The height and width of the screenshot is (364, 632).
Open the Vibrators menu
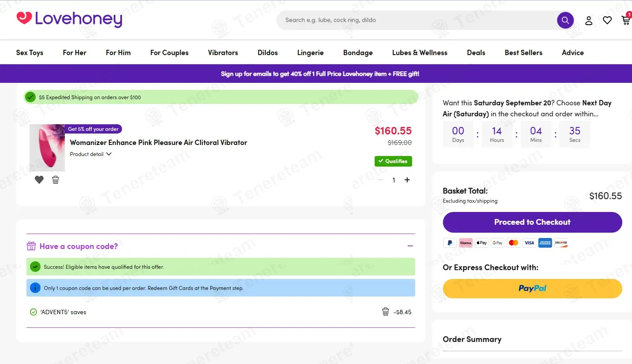coord(223,52)
